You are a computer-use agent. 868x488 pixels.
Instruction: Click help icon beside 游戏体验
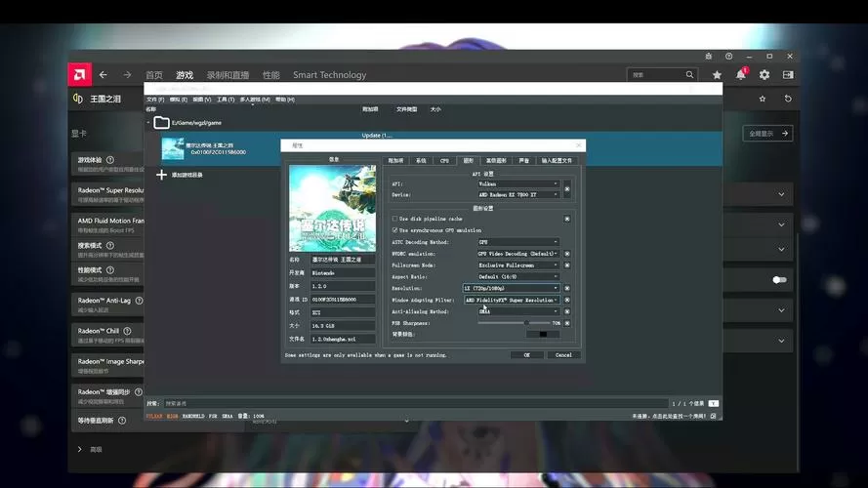coord(110,160)
